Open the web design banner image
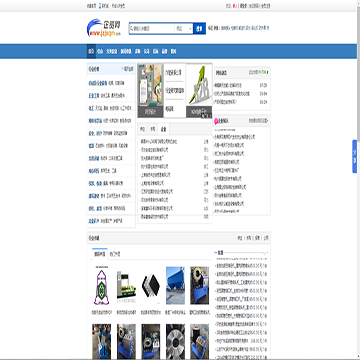The height and width of the screenshot is (360, 360). tap(150, 90)
